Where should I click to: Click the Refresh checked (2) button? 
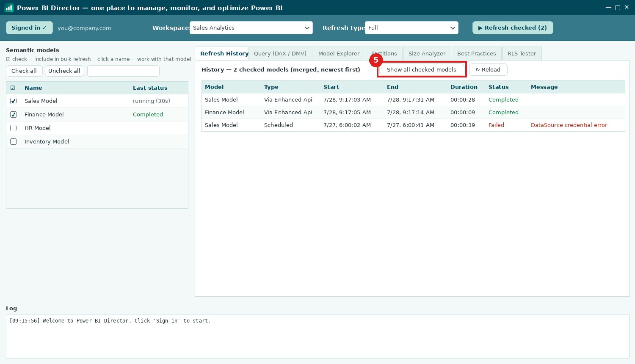coord(513,28)
